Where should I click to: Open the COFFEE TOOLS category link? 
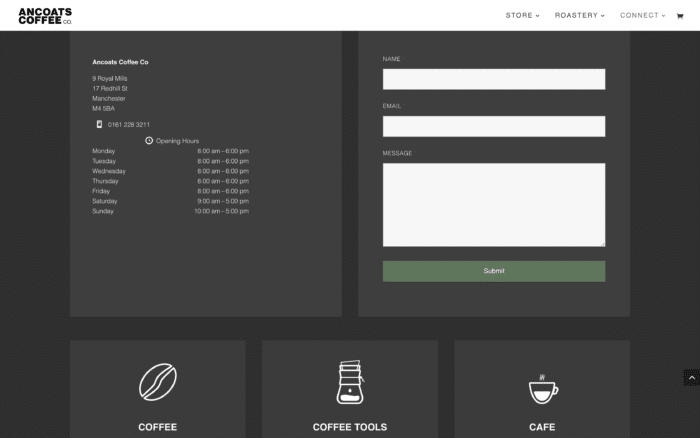(350, 427)
